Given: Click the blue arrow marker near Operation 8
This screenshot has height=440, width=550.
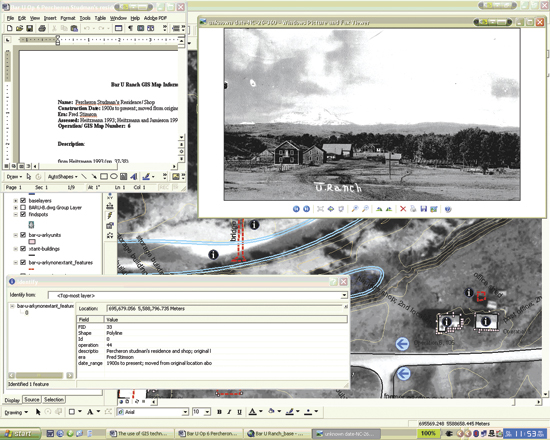Looking at the screenshot, I should click(402, 344).
